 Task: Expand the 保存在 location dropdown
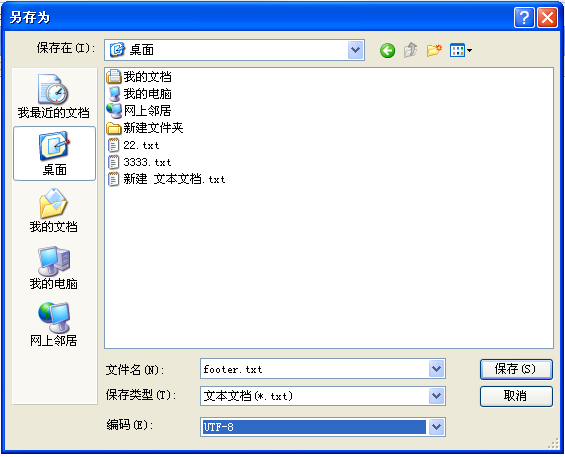coord(355,50)
